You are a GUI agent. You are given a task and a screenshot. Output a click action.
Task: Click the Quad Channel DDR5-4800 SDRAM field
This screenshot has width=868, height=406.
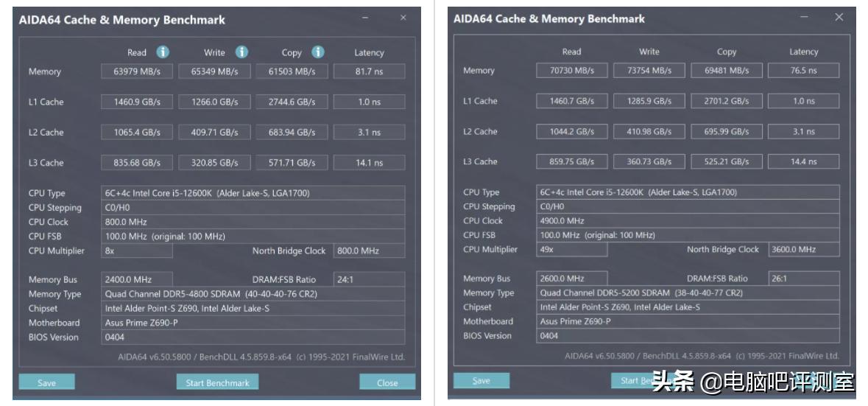tap(253, 294)
